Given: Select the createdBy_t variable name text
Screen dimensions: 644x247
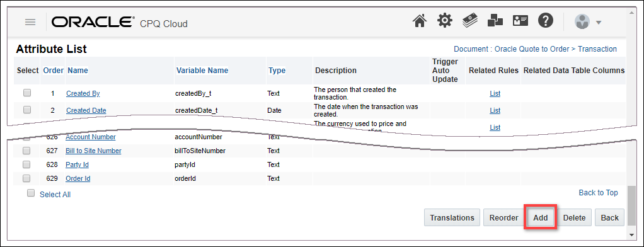Looking at the screenshot, I should point(193,93).
